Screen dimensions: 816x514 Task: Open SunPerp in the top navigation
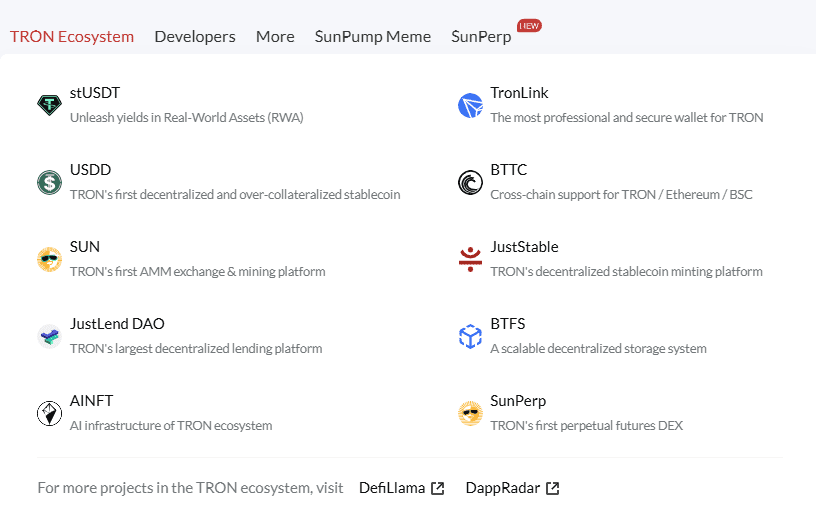[481, 36]
